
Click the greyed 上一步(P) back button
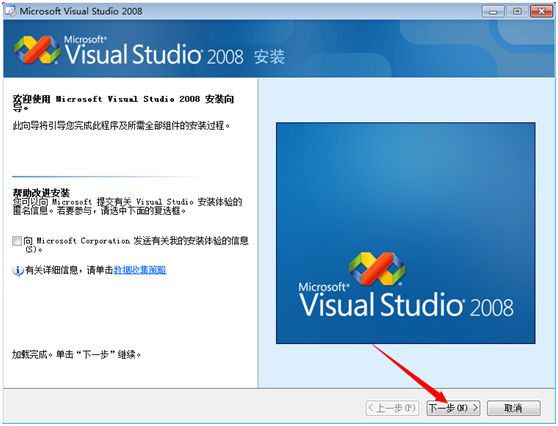pyautogui.click(x=393, y=408)
